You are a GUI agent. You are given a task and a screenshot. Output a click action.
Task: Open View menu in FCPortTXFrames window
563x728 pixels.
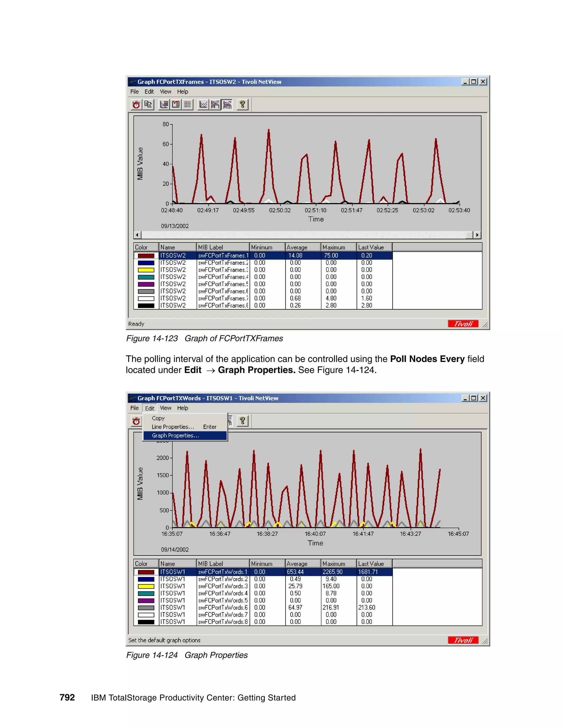coord(165,92)
